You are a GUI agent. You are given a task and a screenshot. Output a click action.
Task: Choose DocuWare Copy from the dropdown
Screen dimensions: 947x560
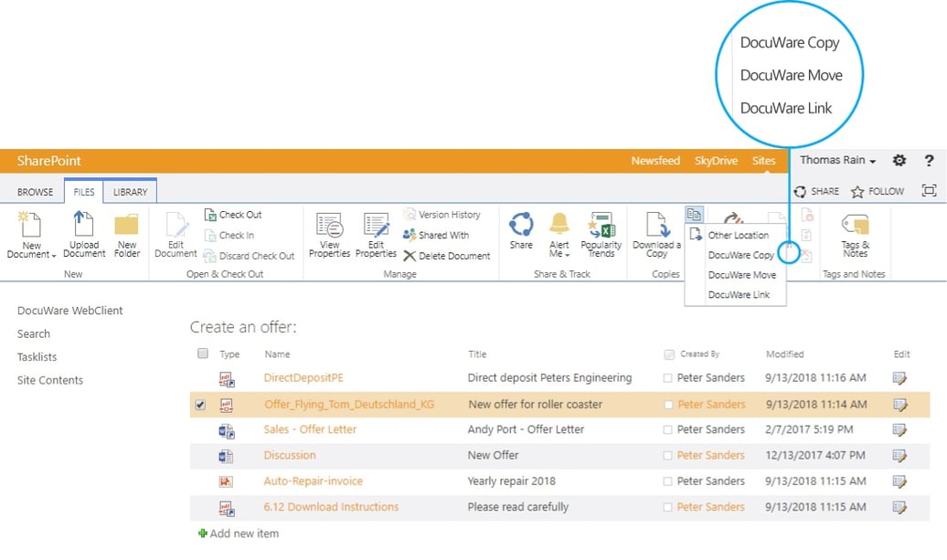point(740,255)
